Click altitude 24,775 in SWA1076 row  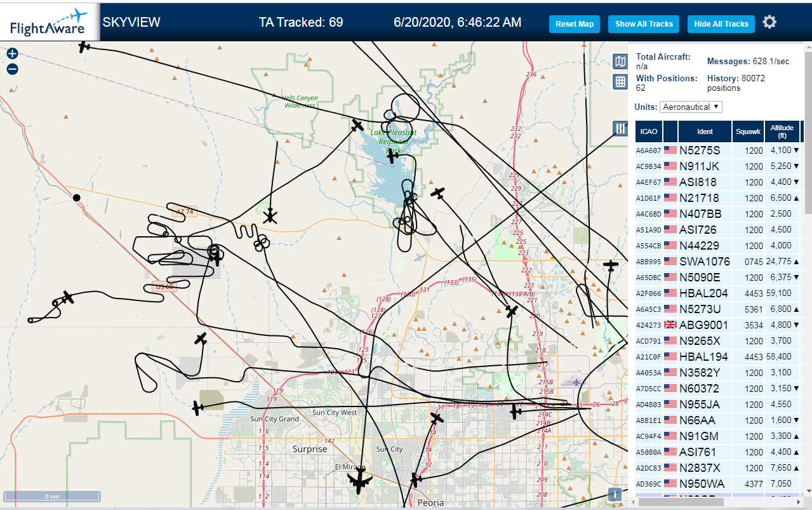(778, 262)
